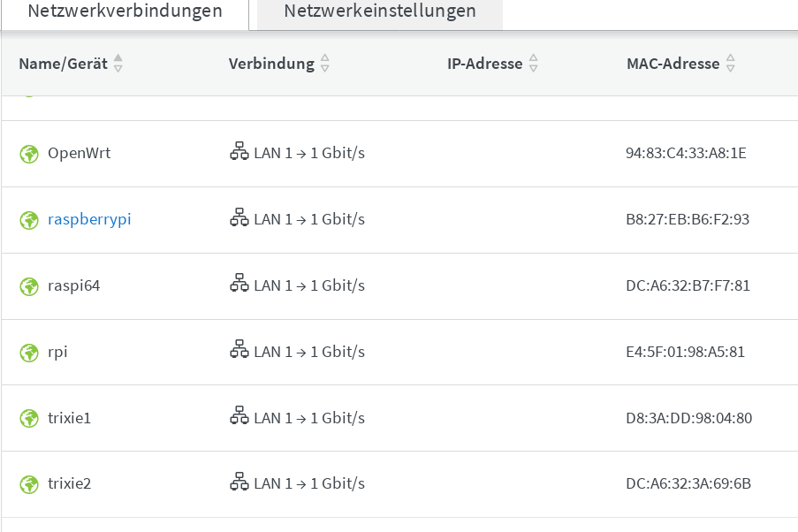Viewport: 798px width, 532px height.
Task: Click the LAN network icon in OpenWrt row
Action: click(x=239, y=152)
